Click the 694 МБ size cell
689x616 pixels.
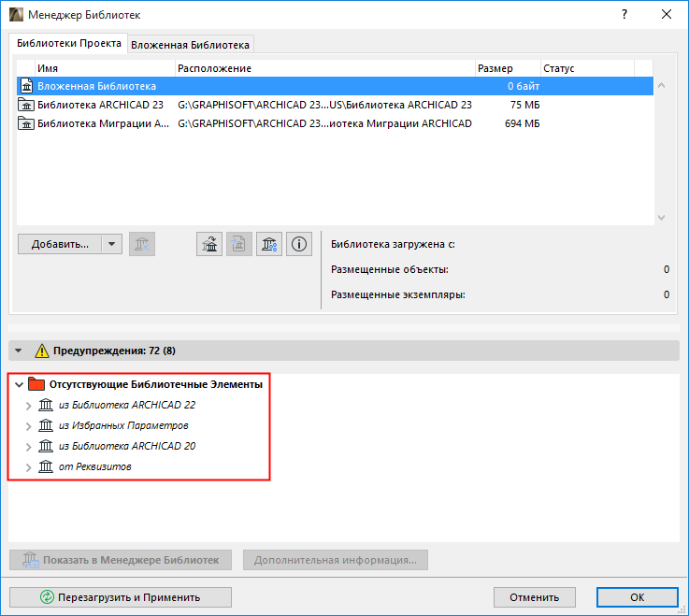(x=522, y=124)
